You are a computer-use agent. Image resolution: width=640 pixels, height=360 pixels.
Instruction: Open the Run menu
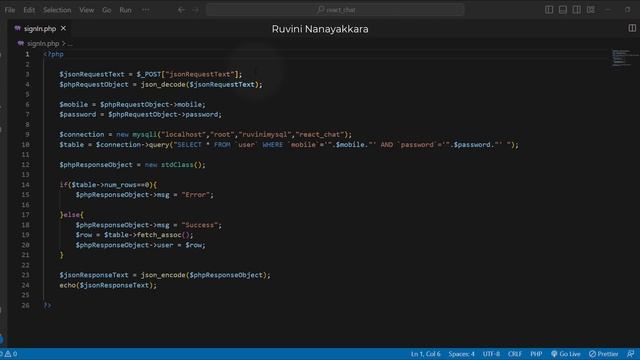click(x=125, y=10)
